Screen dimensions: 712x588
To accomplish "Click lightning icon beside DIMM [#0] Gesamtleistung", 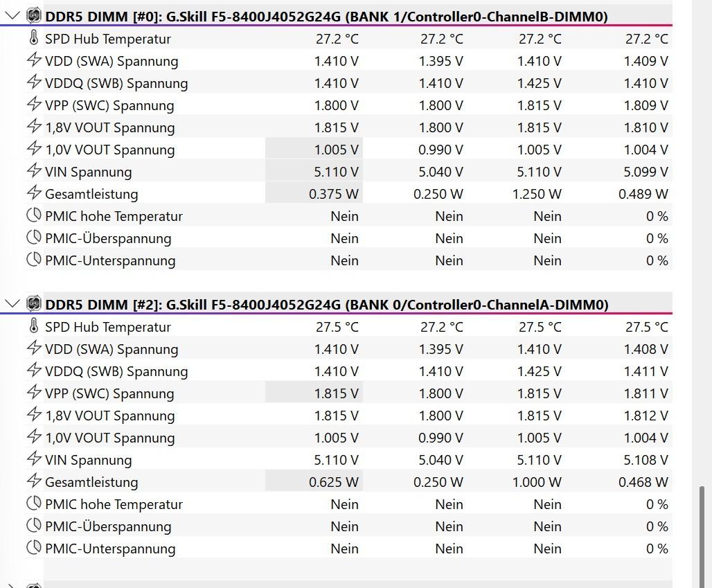I will [34, 193].
